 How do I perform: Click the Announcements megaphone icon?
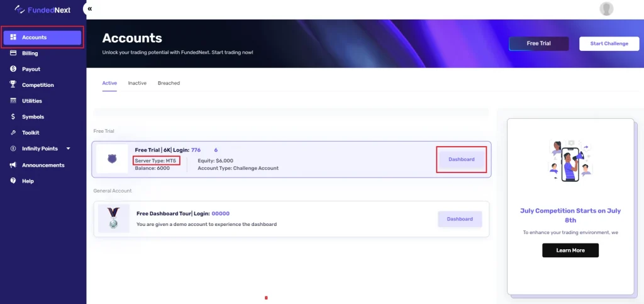(13, 165)
